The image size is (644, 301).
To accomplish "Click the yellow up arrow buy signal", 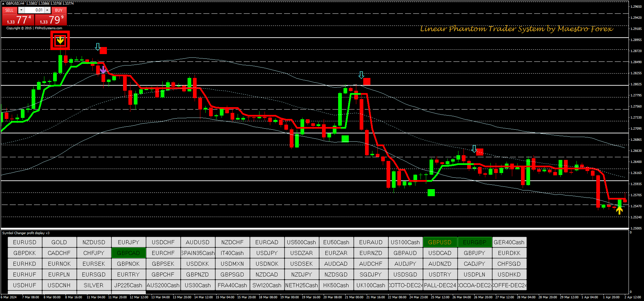I will point(619,211).
